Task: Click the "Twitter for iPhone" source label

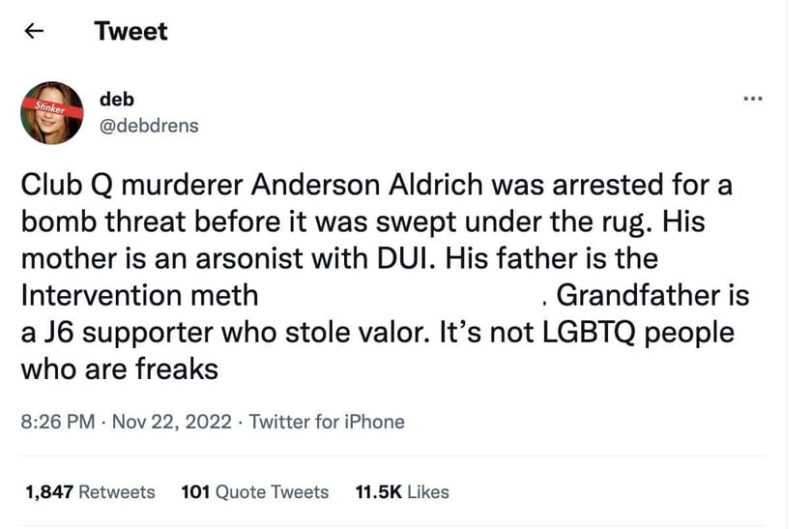Action: coord(327,422)
